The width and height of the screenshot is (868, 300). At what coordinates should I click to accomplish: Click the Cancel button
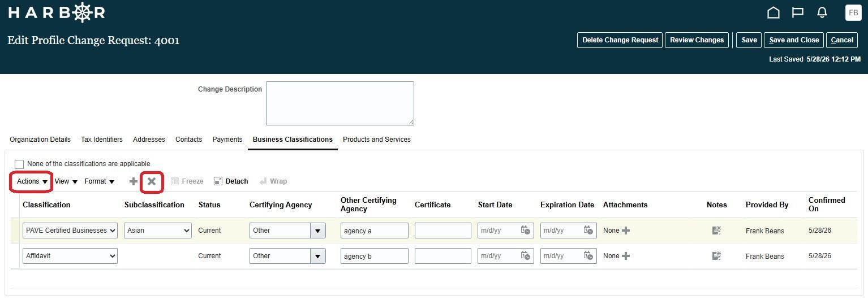click(842, 40)
